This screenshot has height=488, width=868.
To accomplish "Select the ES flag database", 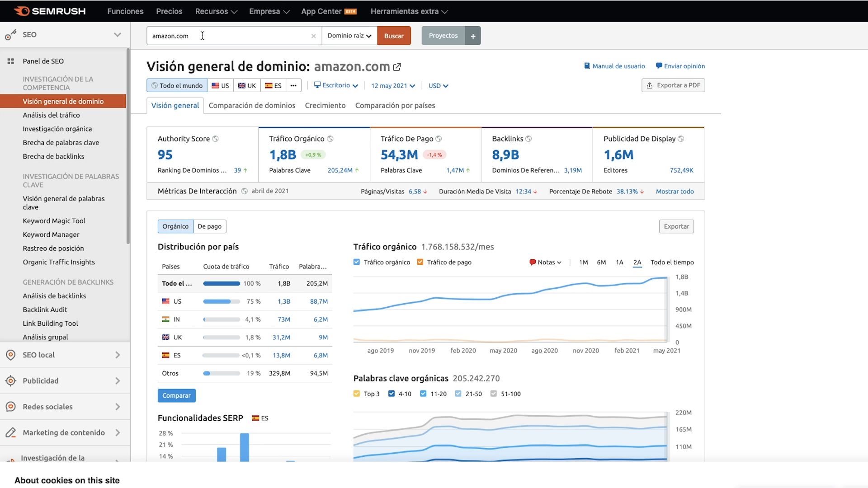I will (x=273, y=85).
